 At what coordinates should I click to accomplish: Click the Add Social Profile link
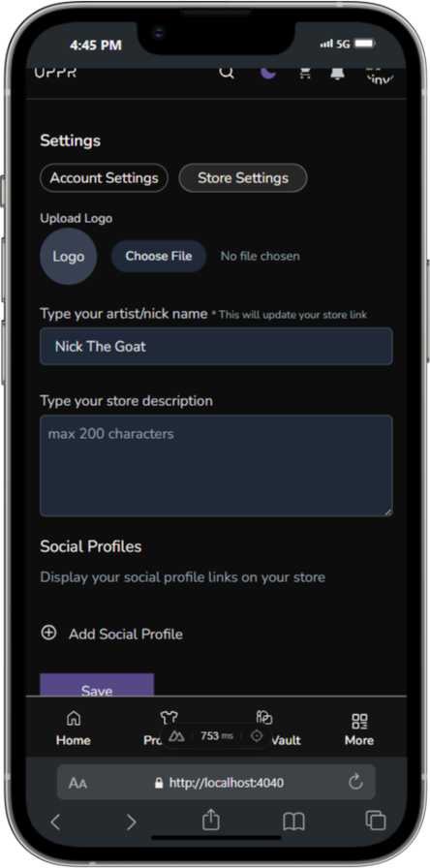[126, 634]
